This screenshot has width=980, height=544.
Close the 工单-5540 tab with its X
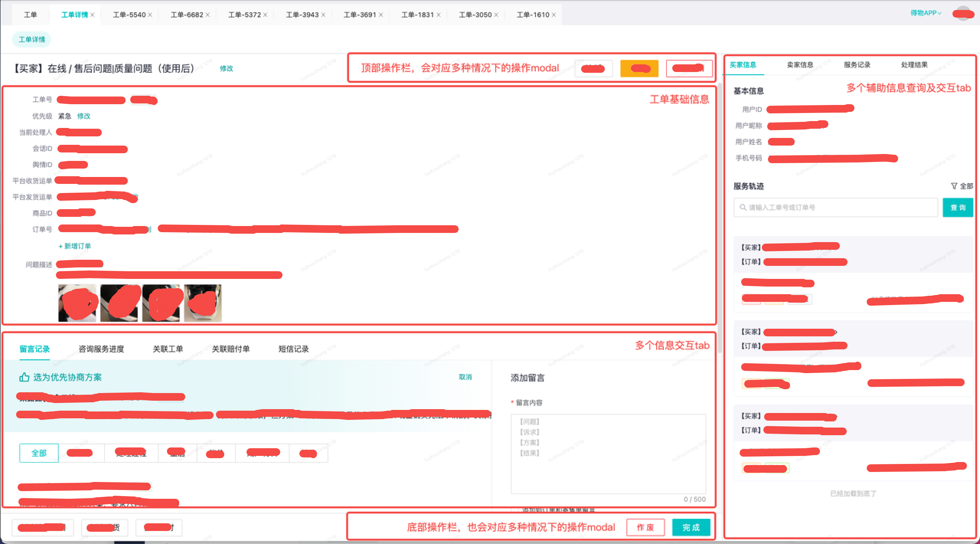tap(150, 15)
